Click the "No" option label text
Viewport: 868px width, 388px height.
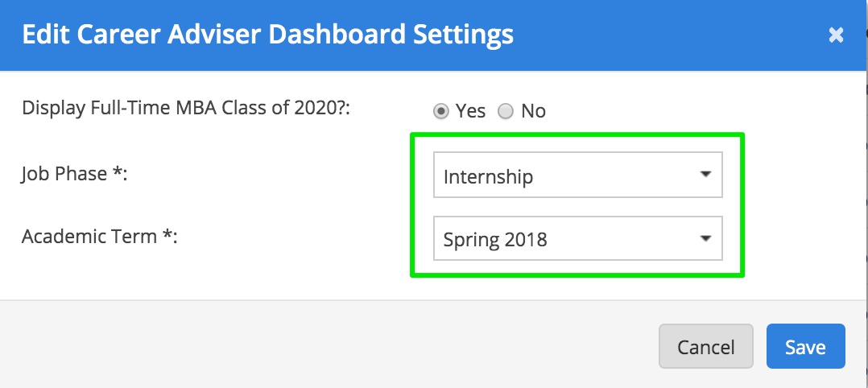click(x=533, y=111)
